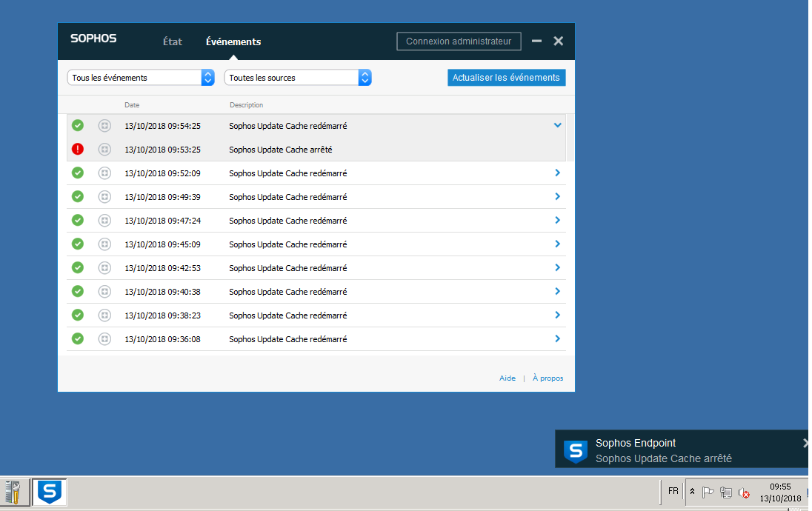Viewport: 812px width, 511px height.
Task: Click Connexion administrateur button
Action: [x=459, y=41]
